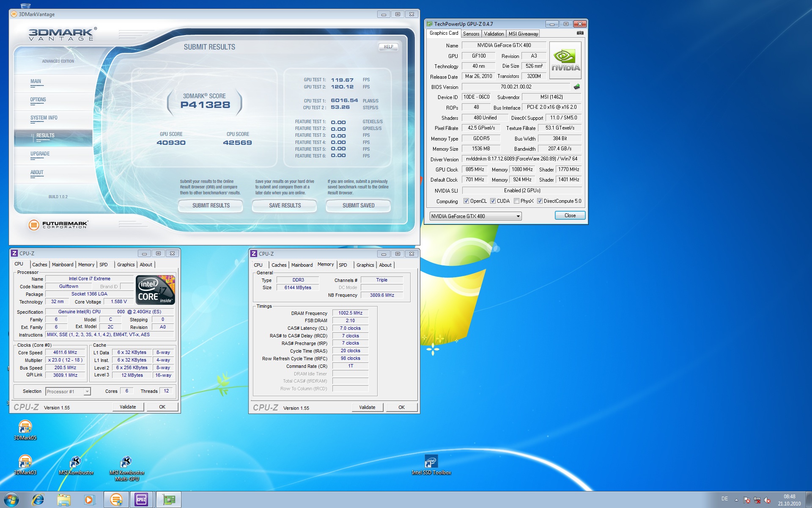This screenshot has height=508, width=812.
Task: Open the MSI Giveaway tab in GPU-Z
Action: 523,34
